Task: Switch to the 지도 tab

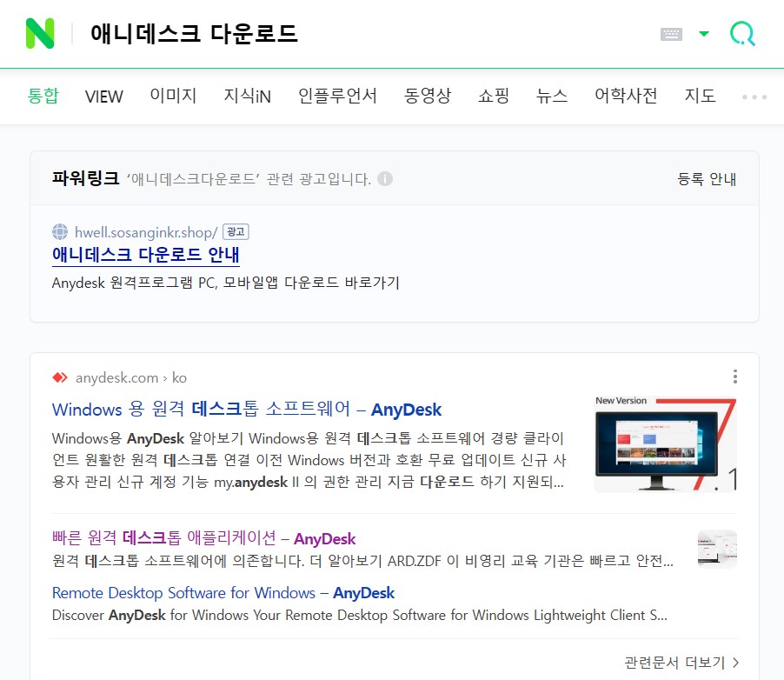Action: click(700, 96)
